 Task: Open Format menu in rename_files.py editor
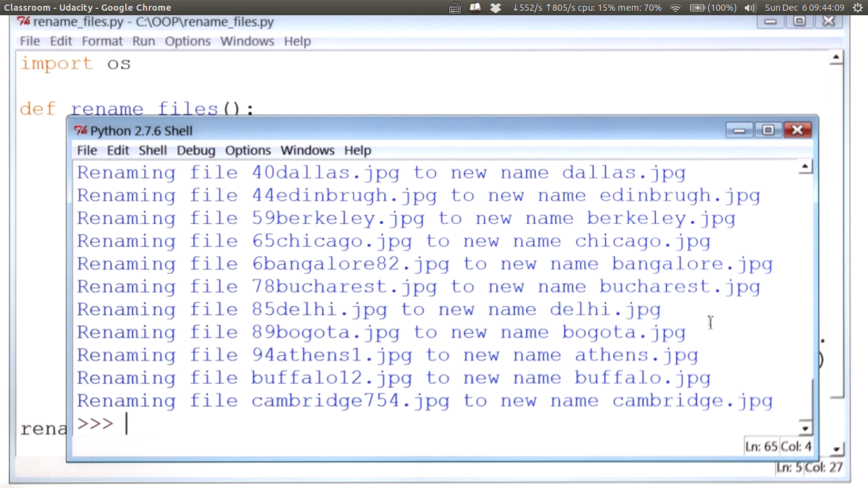click(102, 41)
